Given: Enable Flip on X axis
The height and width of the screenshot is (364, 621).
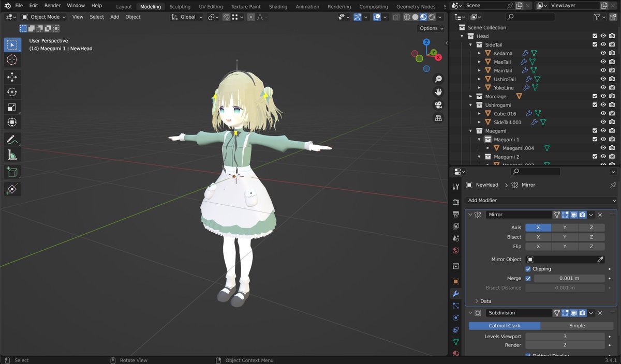Looking at the screenshot, I should [538, 247].
